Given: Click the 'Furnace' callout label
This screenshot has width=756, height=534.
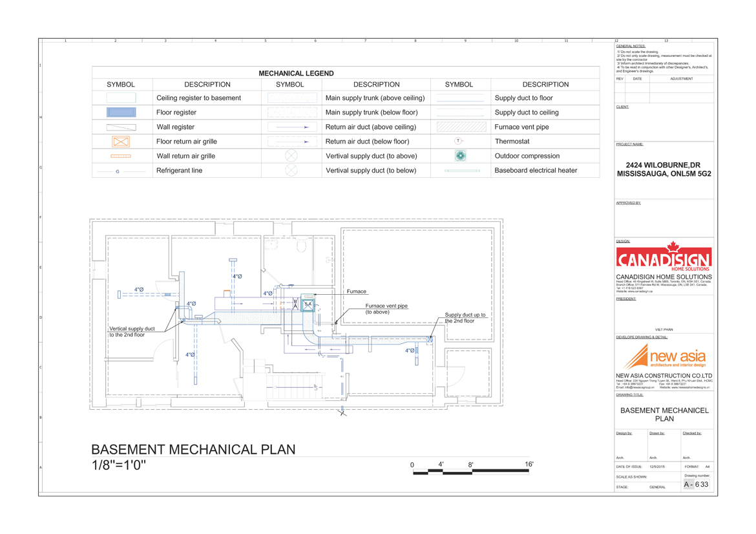Looking at the screenshot, I should pos(356,292).
